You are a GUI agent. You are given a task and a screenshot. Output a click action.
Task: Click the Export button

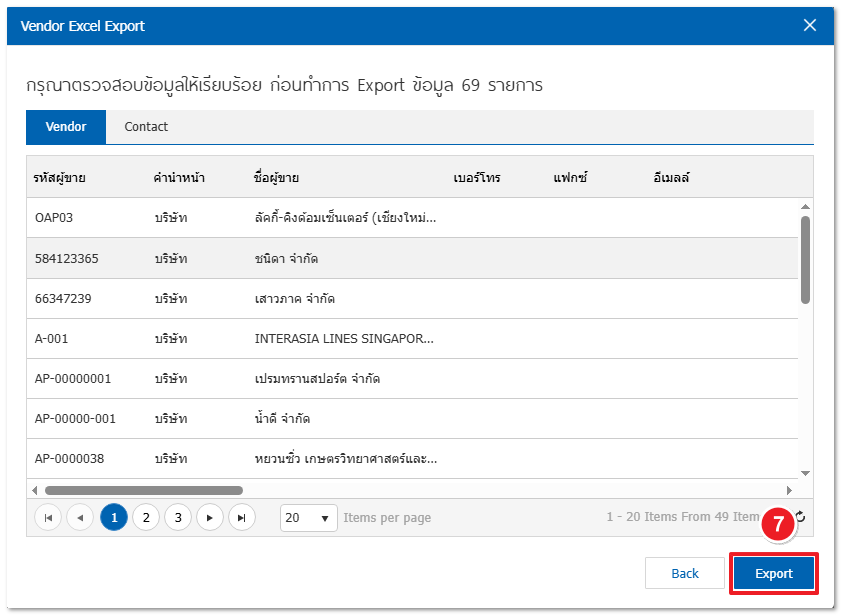[773, 573]
